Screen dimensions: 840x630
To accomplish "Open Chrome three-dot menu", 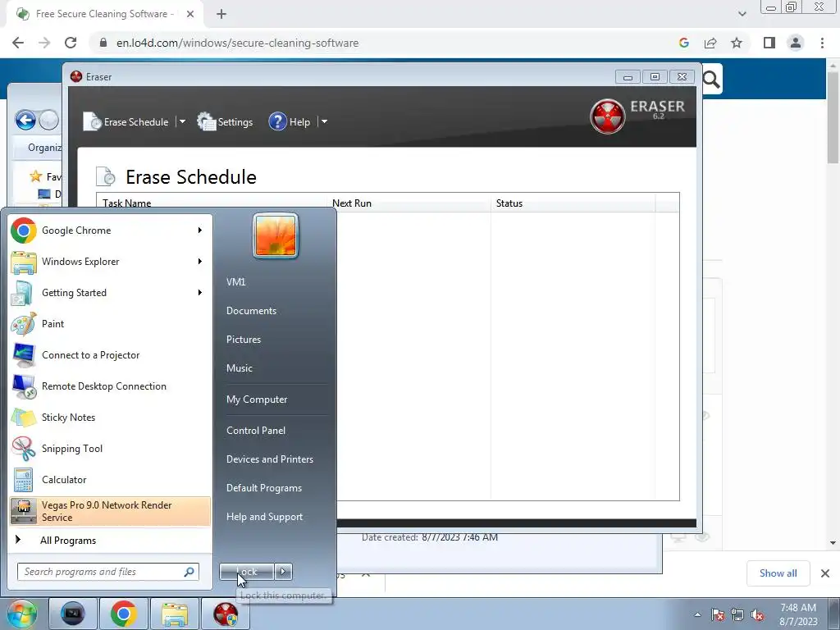I will pos(822,43).
